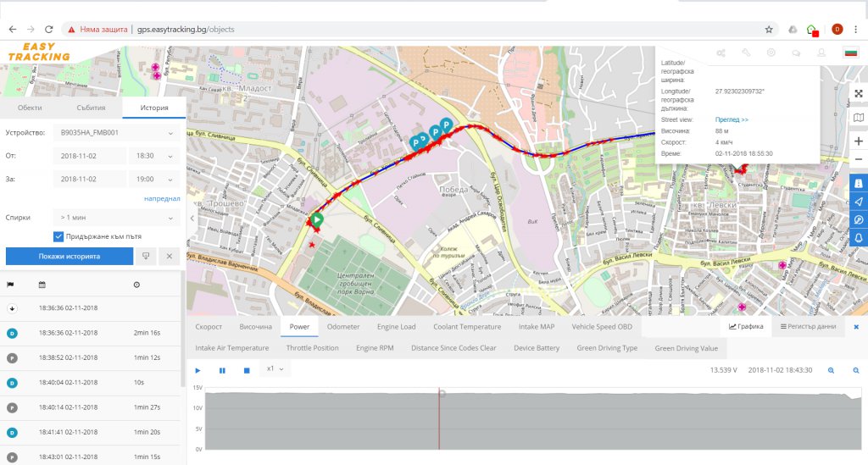Change language via Bulgarian flag

click(x=851, y=53)
